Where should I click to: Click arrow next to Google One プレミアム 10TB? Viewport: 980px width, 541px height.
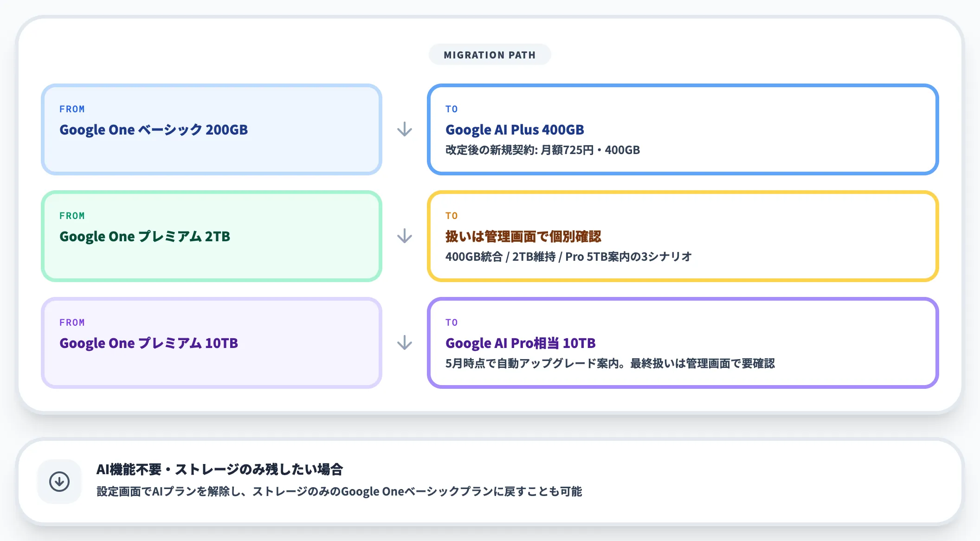(405, 343)
